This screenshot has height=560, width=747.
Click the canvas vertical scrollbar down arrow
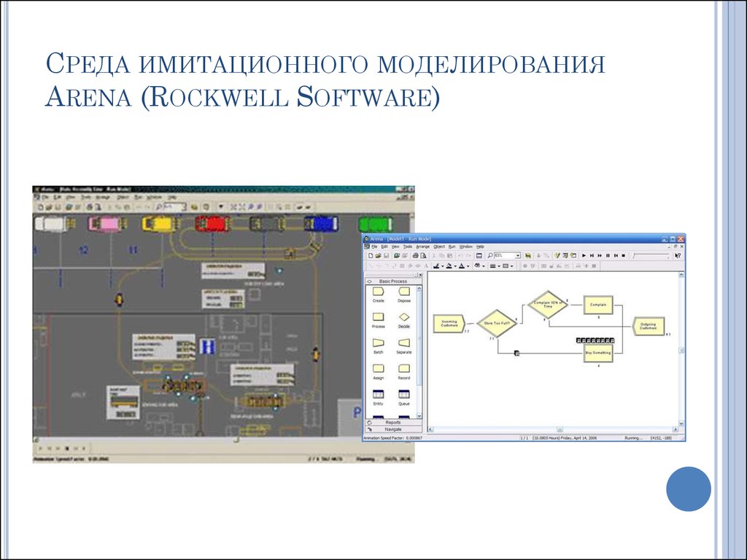(681, 424)
